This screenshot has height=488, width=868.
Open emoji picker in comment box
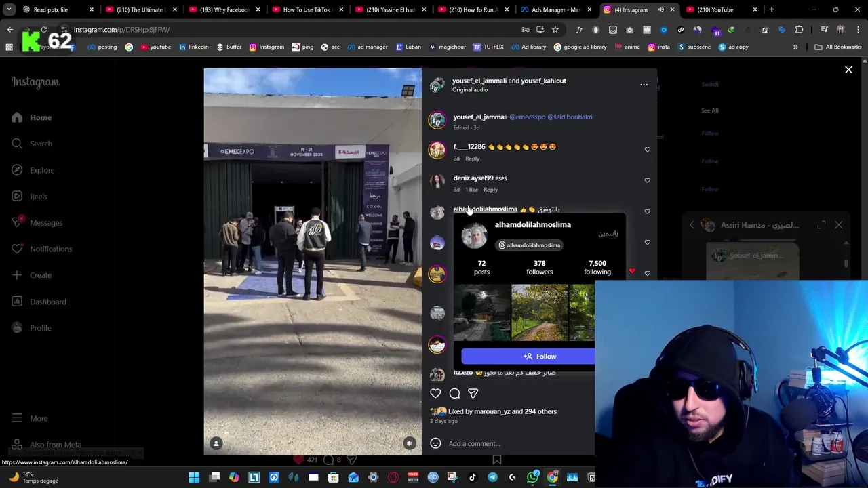point(435,443)
